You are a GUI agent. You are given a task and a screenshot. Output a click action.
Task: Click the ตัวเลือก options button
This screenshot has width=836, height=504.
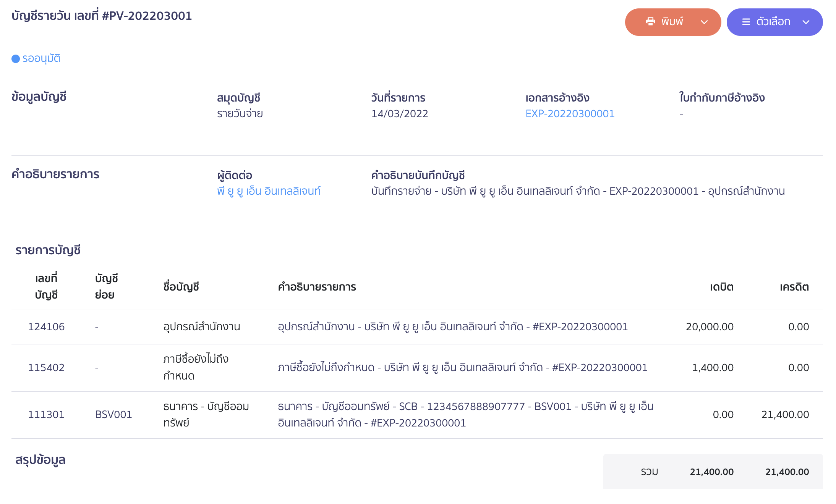point(774,22)
